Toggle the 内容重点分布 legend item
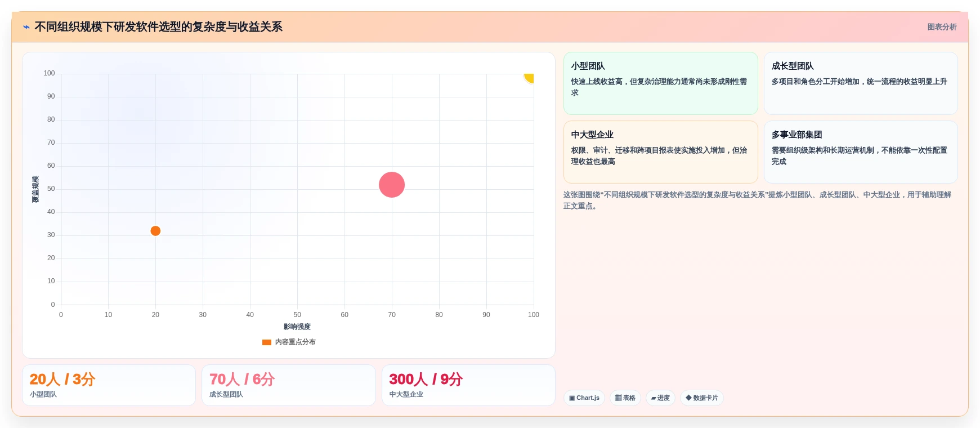The image size is (980, 428). pos(289,342)
